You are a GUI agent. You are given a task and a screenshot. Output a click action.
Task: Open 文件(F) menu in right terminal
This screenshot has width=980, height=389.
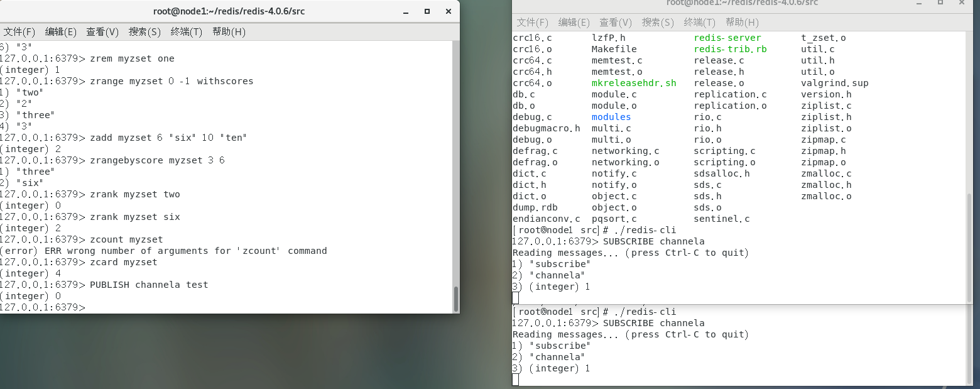click(532, 23)
